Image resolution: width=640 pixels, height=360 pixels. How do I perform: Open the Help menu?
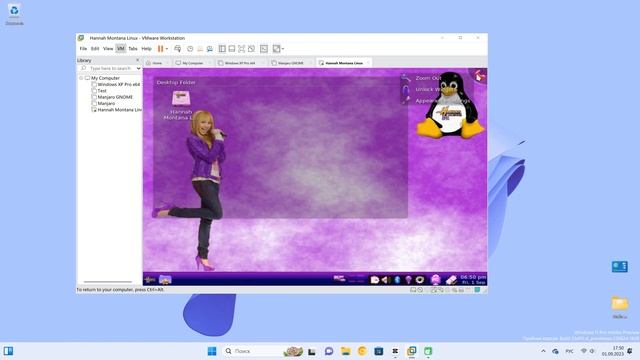pyautogui.click(x=146, y=49)
